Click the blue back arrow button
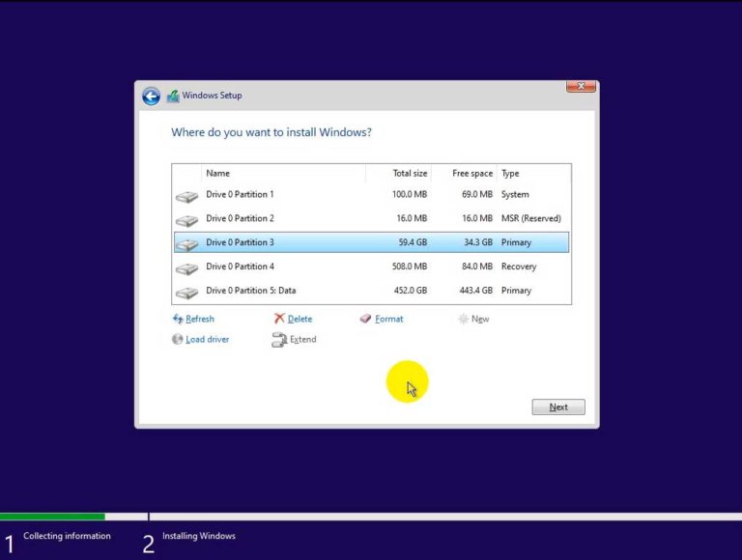 coord(151,97)
